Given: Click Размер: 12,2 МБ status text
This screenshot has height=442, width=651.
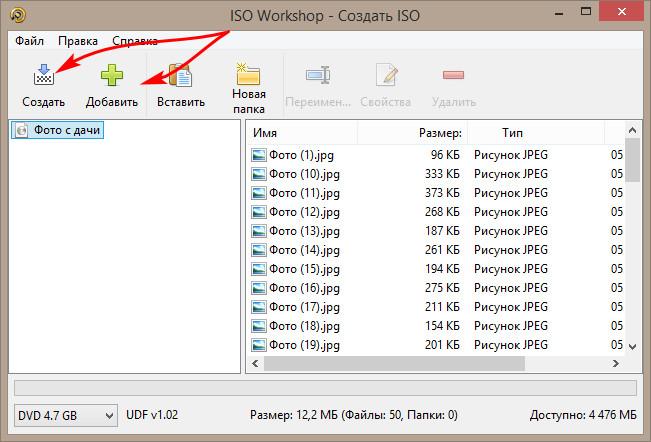Looking at the screenshot, I should tap(354, 415).
